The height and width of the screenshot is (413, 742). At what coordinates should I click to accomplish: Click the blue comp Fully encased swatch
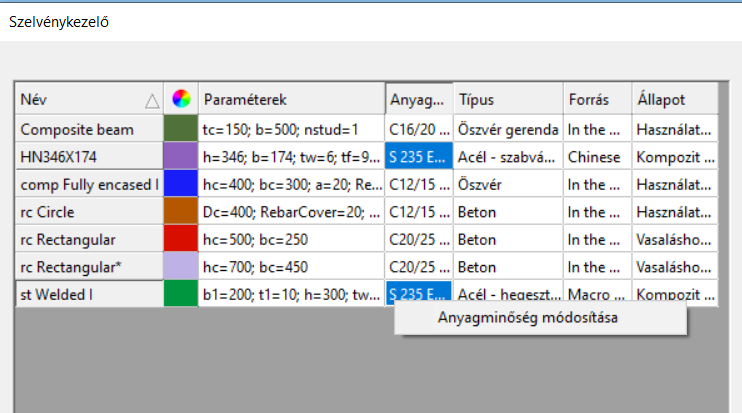(x=181, y=184)
